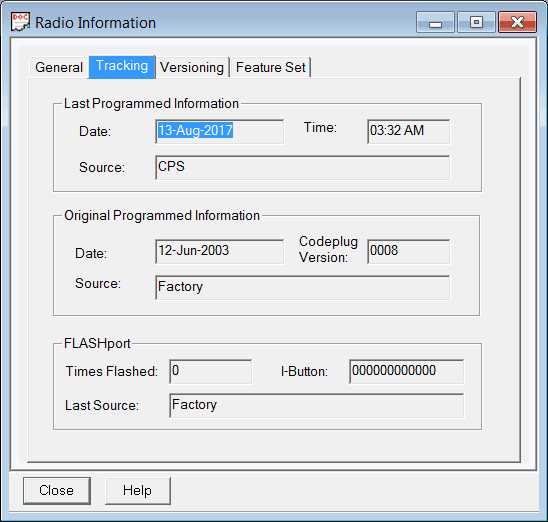Click the FLASHport Last Source field
This screenshot has width=548, height=522.
[x=317, y=406]
